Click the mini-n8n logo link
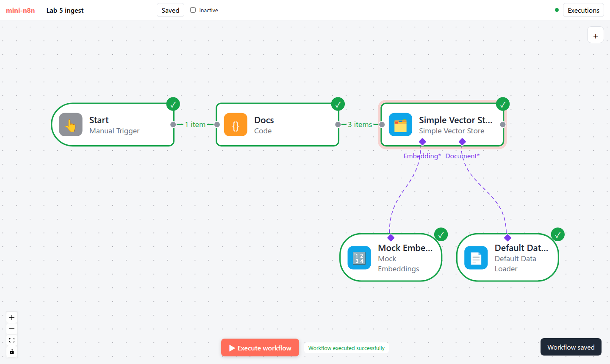This screenshot has width=610, height=364. click(x=20, y=10)
